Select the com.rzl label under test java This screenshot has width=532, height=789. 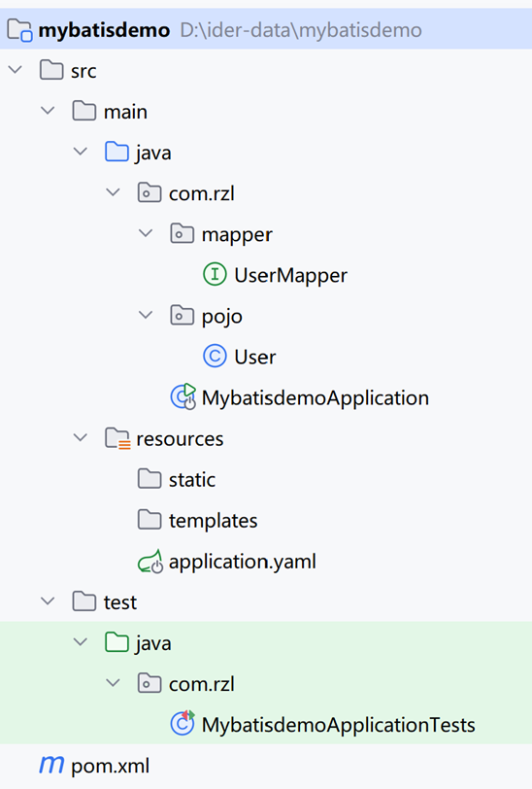tap(202, 684)
